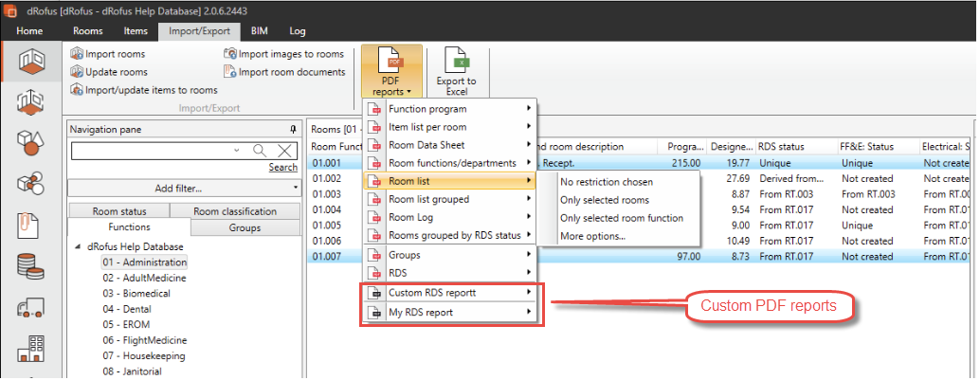This screenshot has height=380, width=980.
Task: Click the delivery truck icon in sidebar
Action: point(32,309)
